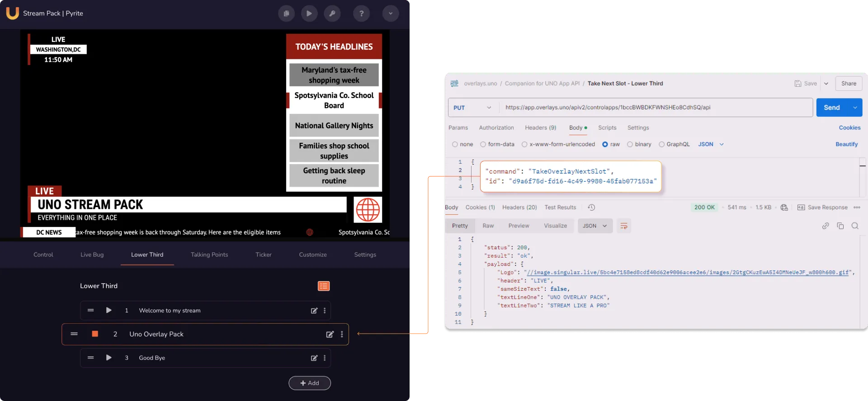Click Save Response

tap(822, 208)
